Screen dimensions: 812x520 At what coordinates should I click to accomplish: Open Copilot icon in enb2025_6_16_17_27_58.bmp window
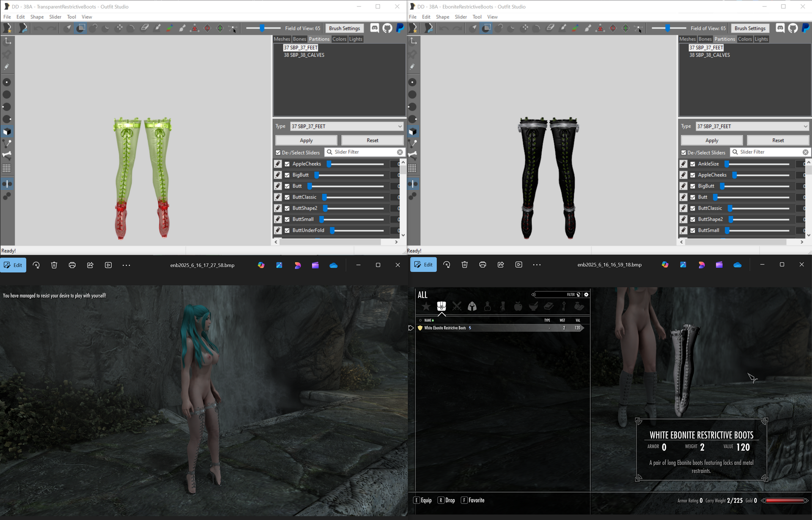261,265
